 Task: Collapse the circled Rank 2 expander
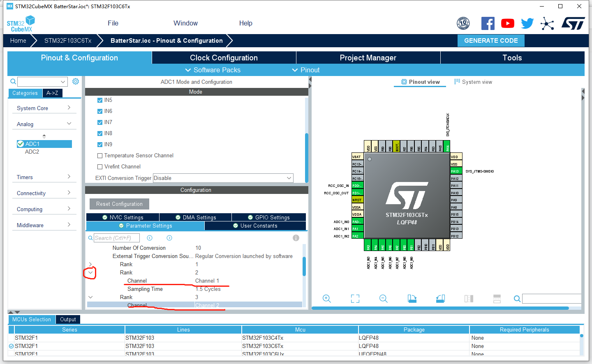click(x=90, y=272)
